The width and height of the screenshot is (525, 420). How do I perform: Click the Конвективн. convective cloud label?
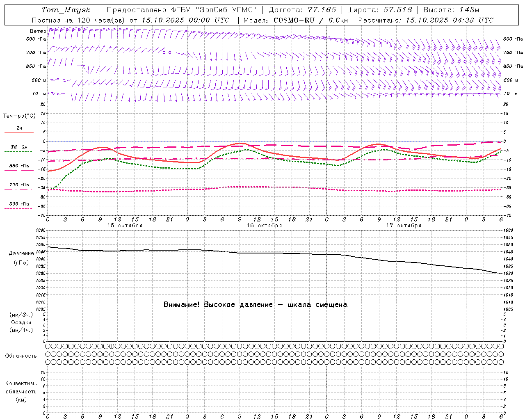(x=21, y=383)
